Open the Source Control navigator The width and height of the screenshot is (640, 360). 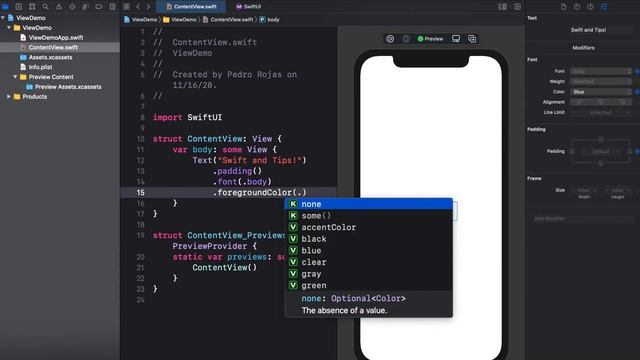19,7
